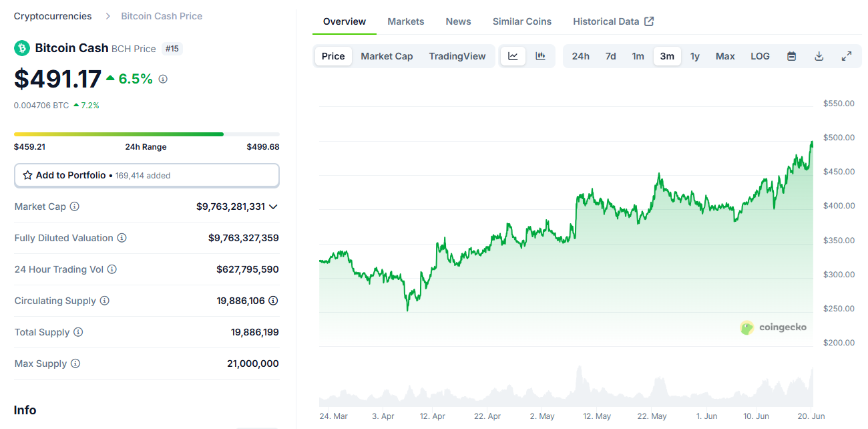This screenshot has height=429, width=868.
Task: Switch to line chart view icon
Action: [513, 56]
